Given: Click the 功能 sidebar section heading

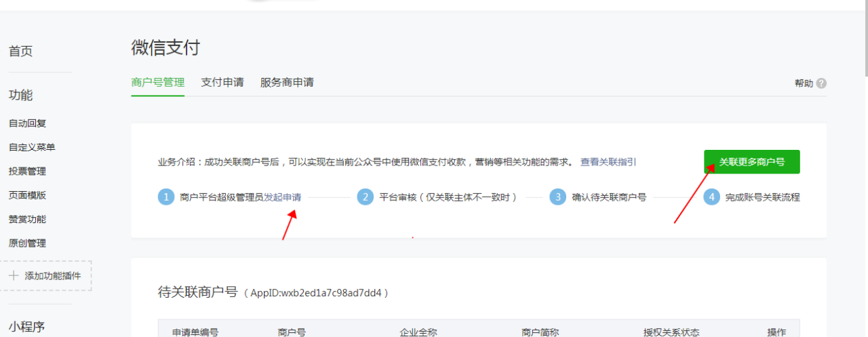Looking at the screenshot, I should [20, 95].
